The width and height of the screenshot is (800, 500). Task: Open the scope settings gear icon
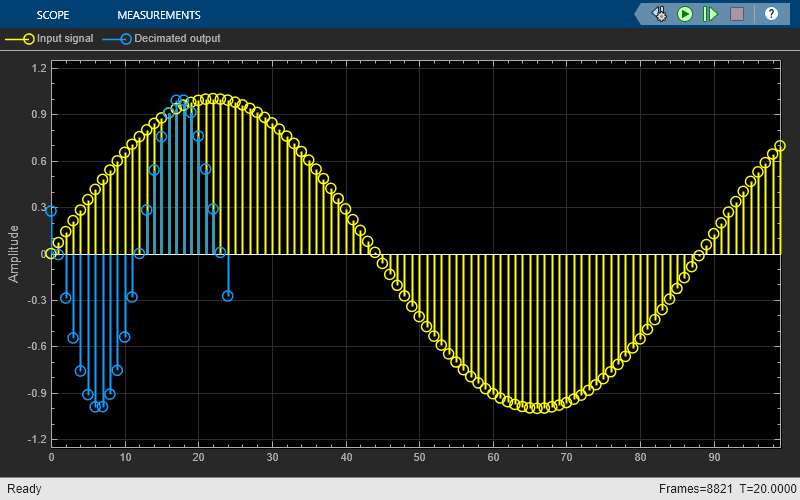pyautogui.click(x=659, y=14)
